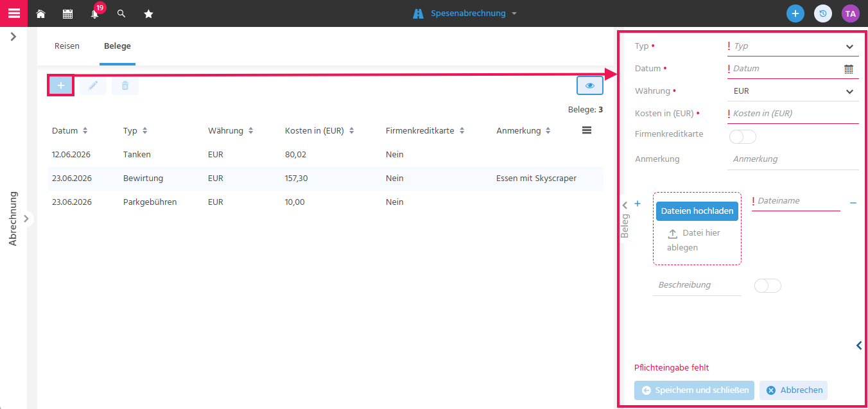Click the Anmerkung input field

click(x=793, y=159)
